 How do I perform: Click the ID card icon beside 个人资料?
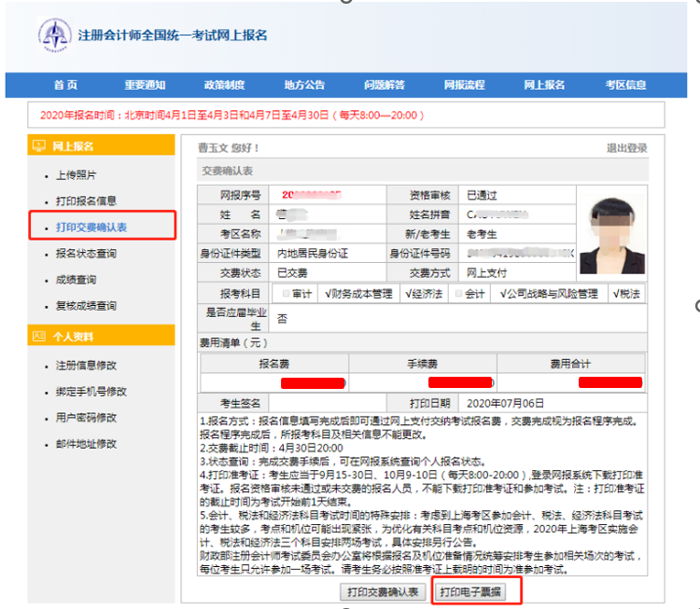point(38,336)
